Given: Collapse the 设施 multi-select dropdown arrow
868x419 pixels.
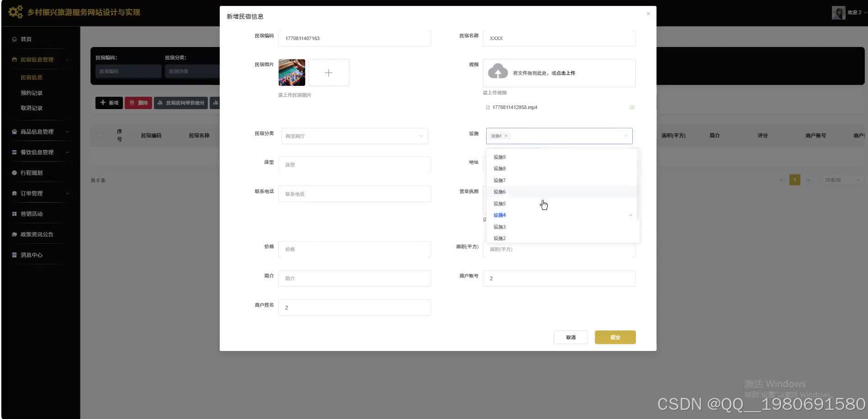Looking at the screenshot, I should coord(625,136).
